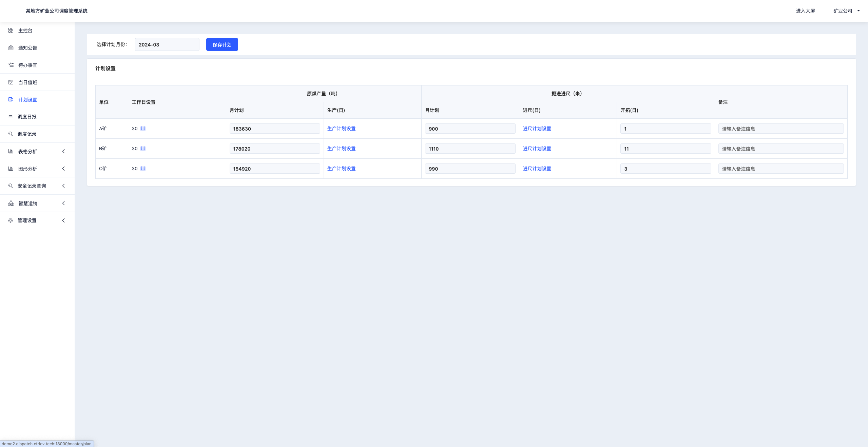Open the 矿业公司 account dropdown
Viewport: 868px width, 447px height.
click(x=846, y=11)
